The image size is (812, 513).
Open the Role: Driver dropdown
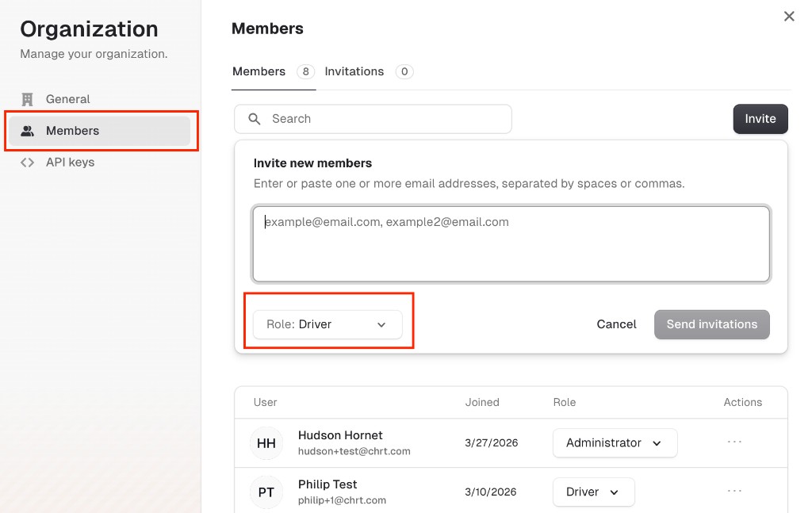tap(327, 324)
